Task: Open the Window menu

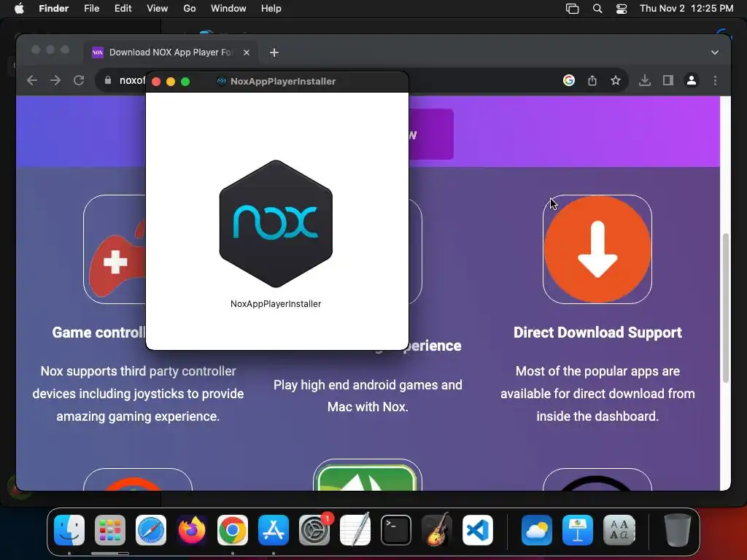Action: (x=228, y=9)
